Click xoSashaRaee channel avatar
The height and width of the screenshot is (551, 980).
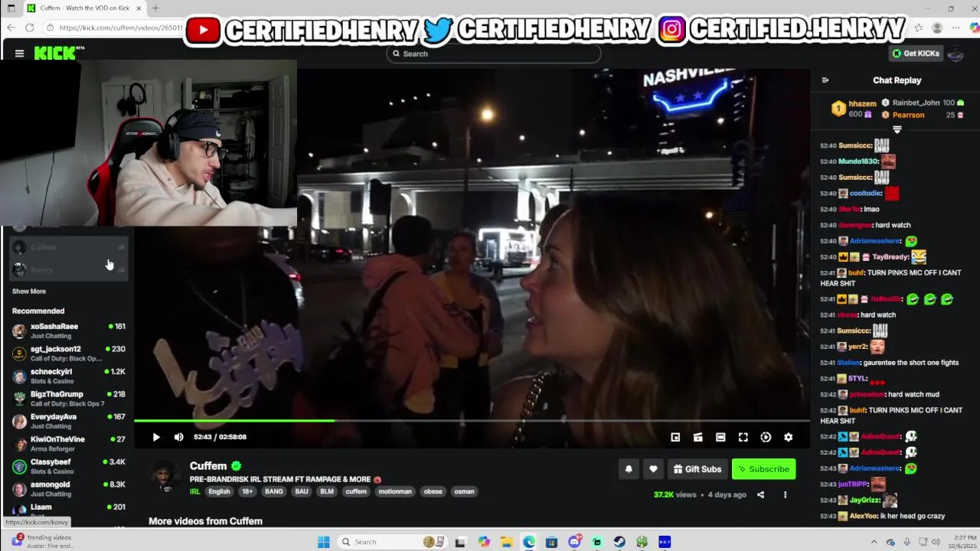pos(19,331)
